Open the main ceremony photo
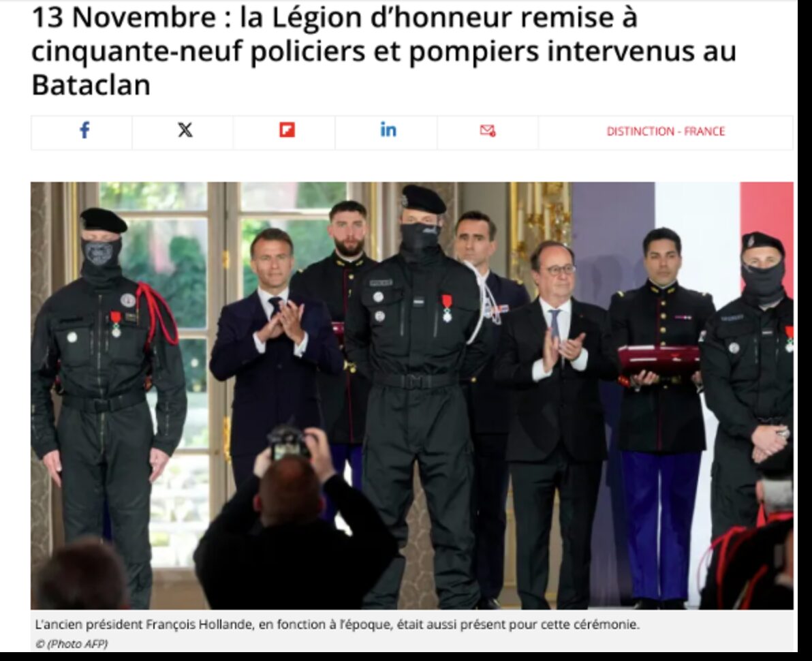The image size is (812, 661). 411,395
